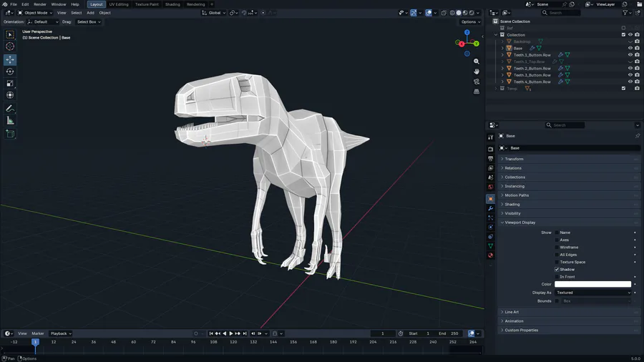
Task: Expand the Transform panel
Action: (514, 159)
